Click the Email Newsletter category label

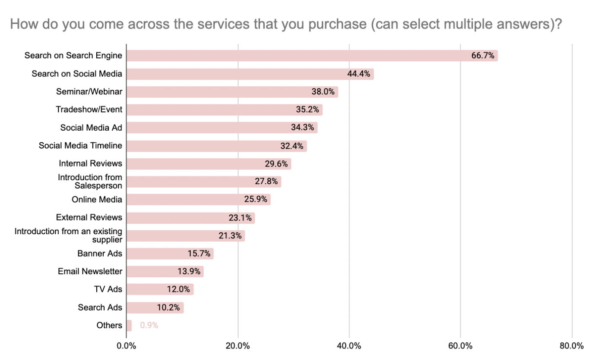[x=90, y=272]
